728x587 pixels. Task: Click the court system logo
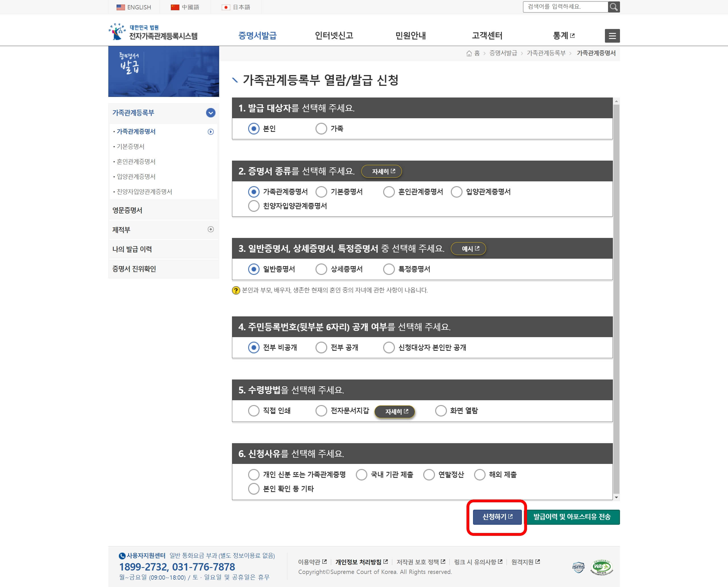[153, 32]
